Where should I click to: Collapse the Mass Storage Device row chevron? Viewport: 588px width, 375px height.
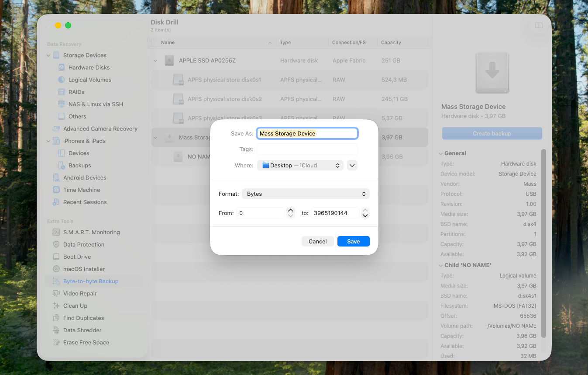pos(155,138)
